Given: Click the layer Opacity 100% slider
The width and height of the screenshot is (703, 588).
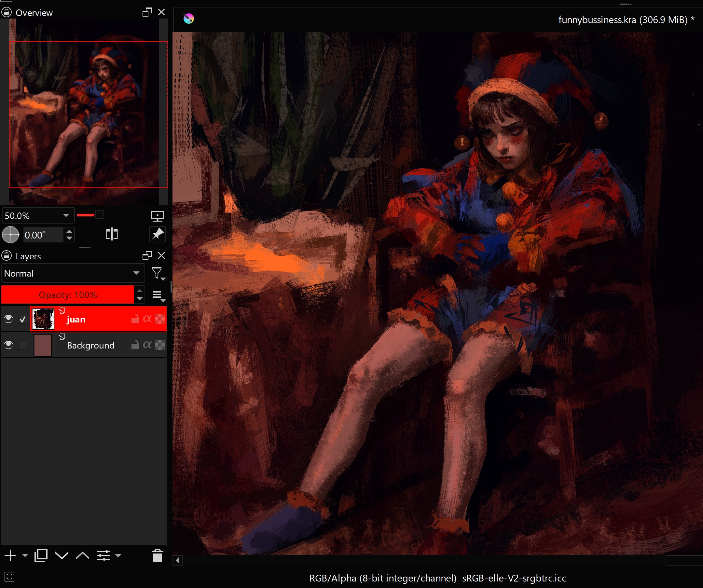Looking at the screenshot, I should 68,295.
